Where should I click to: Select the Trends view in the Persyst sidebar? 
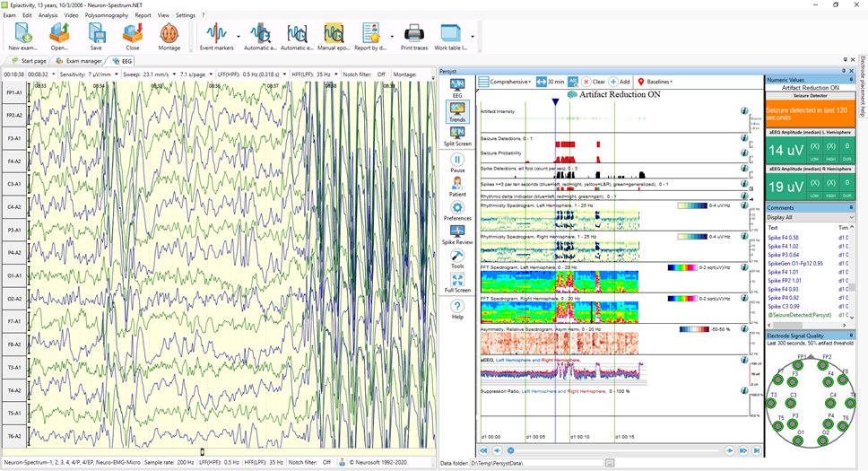coord(457,111)
